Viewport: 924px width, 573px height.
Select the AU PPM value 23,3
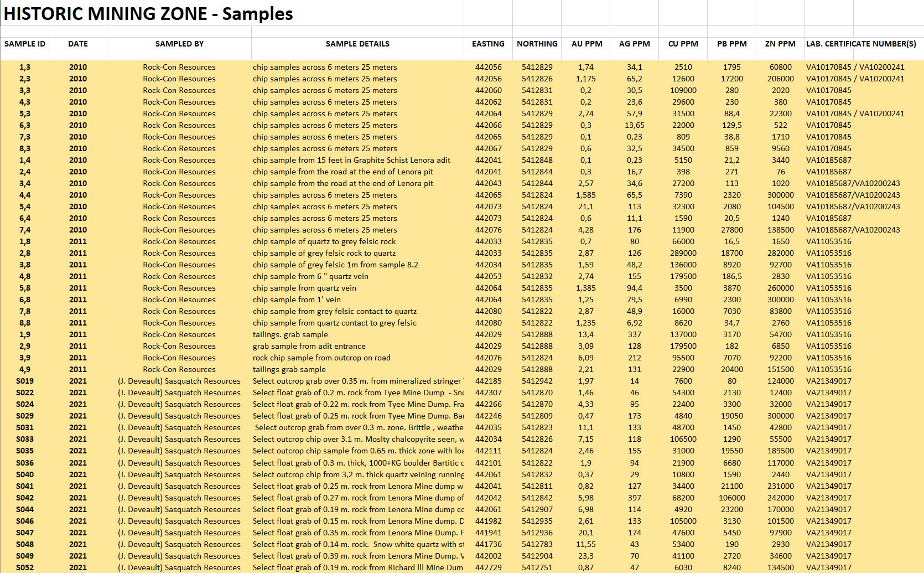click(x=585, y=556)
